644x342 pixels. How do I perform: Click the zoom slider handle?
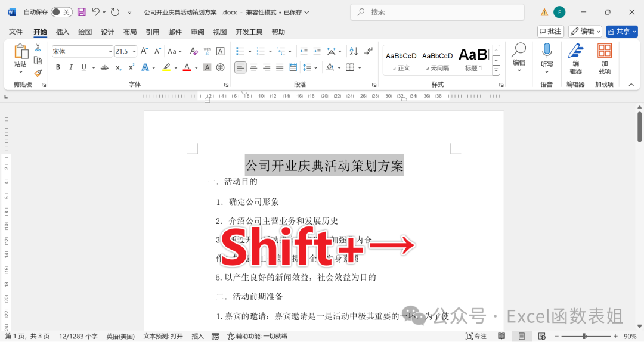click(584, 336)
